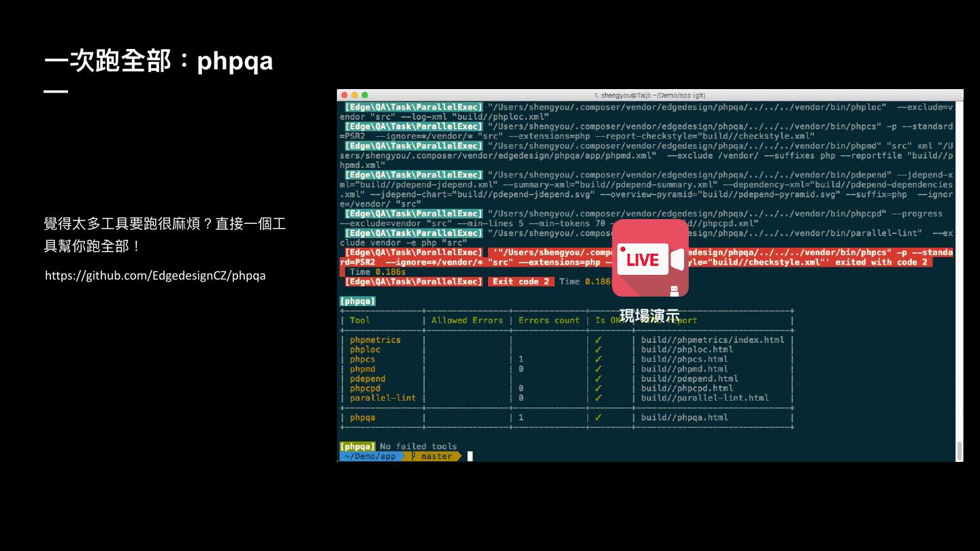980x551 pixels.
Task: Click the terminal's vertical scrollbar thumb
Action: click(x=960, y=450)
